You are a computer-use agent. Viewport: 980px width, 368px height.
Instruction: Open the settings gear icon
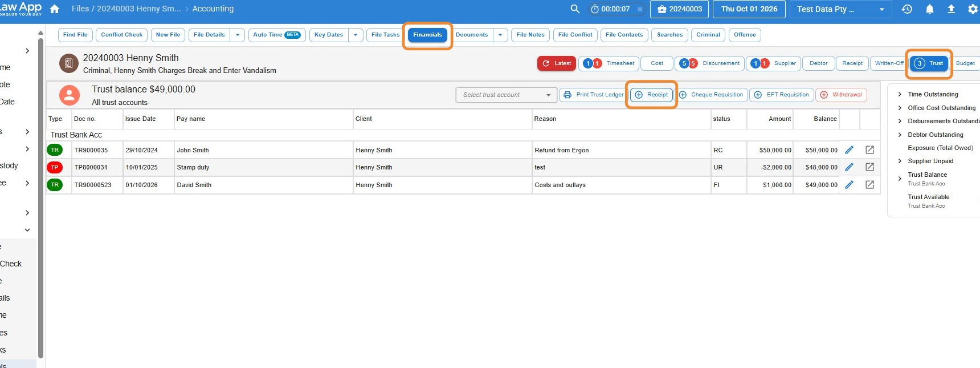tap(973, 9)
